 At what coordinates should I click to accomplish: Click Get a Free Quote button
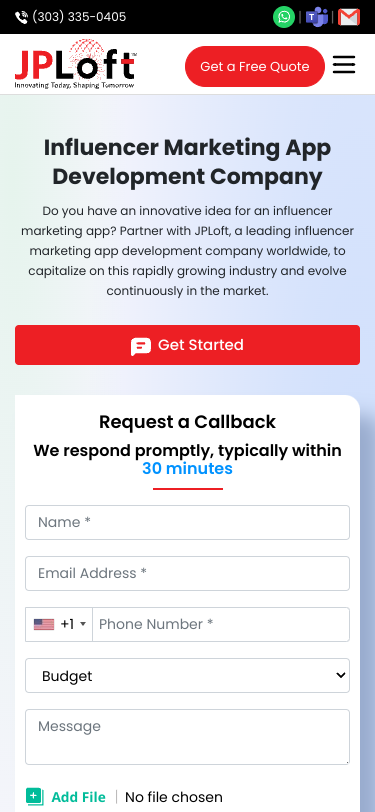(x=255, y=66)
